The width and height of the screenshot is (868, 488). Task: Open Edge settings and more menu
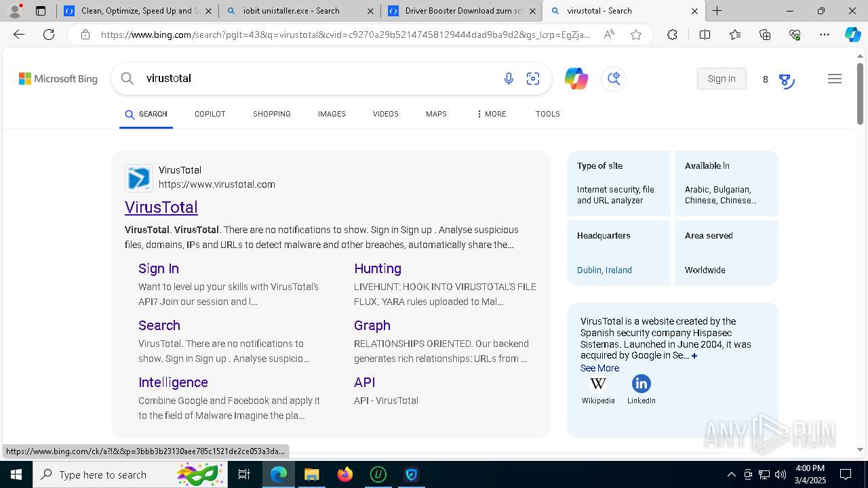(825, 35)
